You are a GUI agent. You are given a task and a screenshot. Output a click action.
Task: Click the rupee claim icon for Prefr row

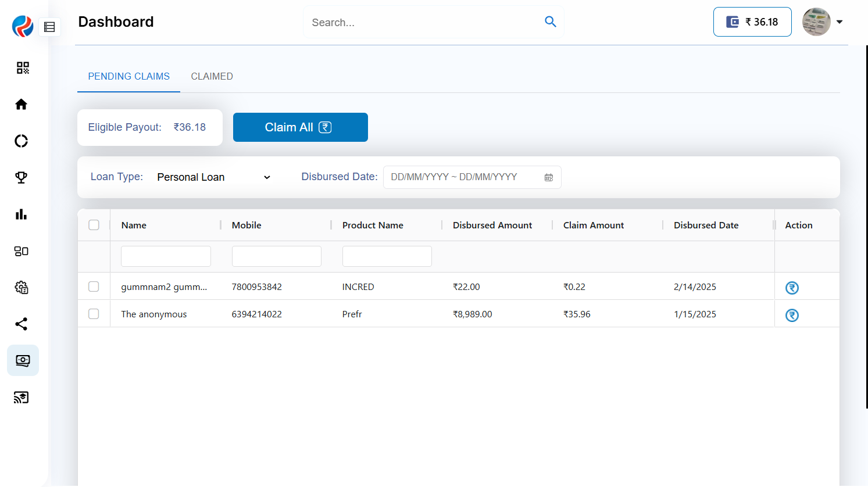point(792,315)
